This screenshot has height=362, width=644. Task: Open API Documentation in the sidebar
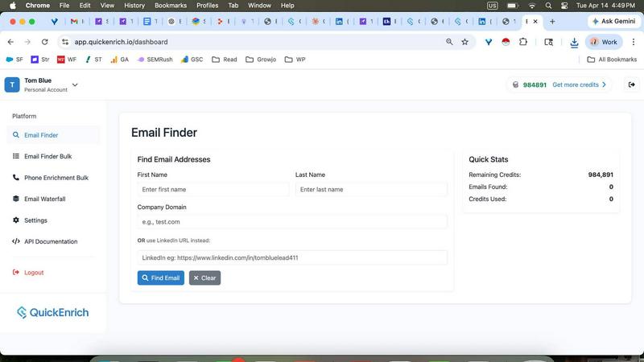50,241
